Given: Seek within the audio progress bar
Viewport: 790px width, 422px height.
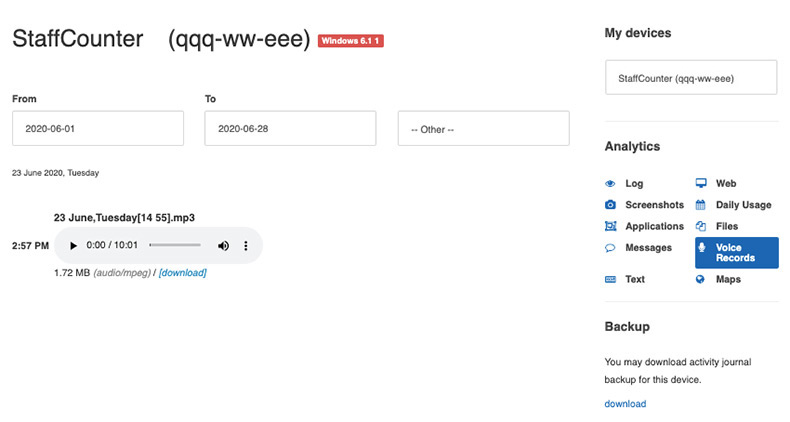Looking at the screenshot, I should pyautogui.click(x=175, y=245).
